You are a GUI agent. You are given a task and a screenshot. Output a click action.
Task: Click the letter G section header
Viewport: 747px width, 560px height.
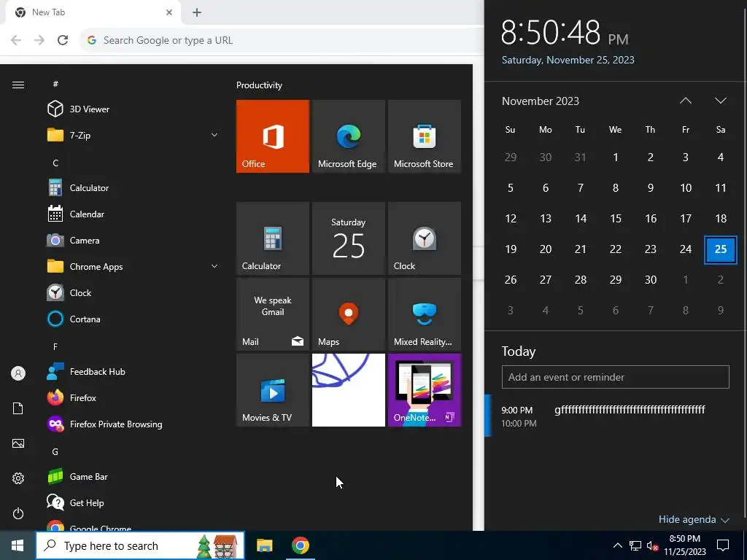coord(55,451)
